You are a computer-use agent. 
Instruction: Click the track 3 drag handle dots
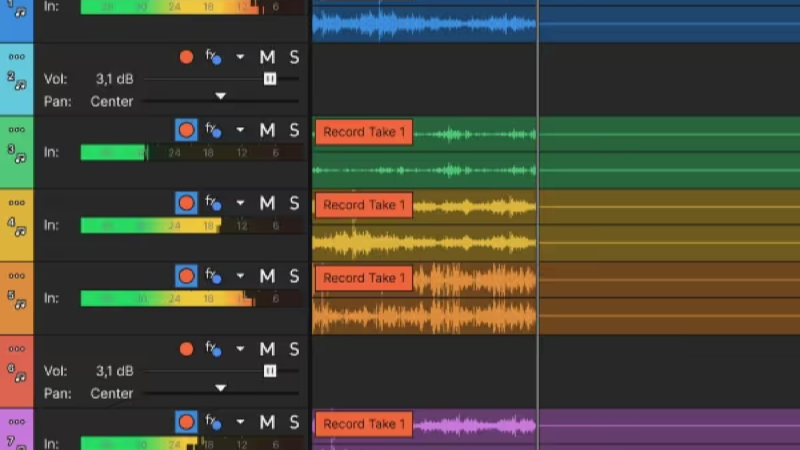coord(17,130)
